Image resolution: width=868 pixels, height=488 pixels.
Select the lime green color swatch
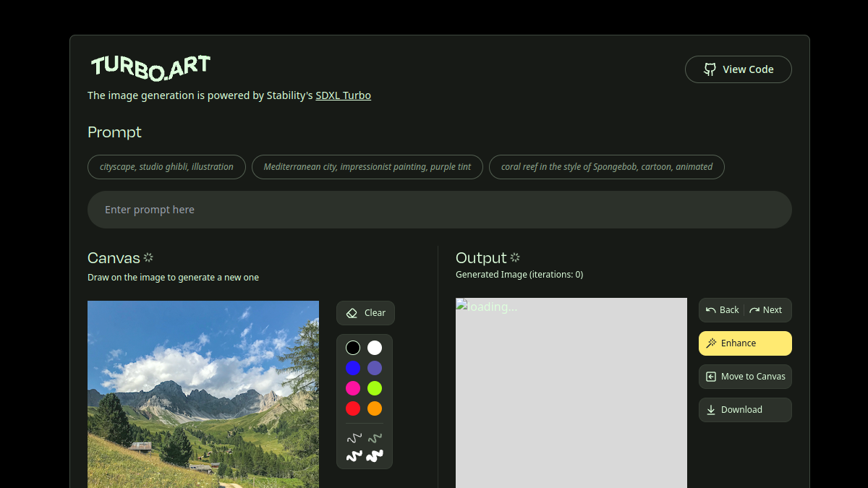375,388
